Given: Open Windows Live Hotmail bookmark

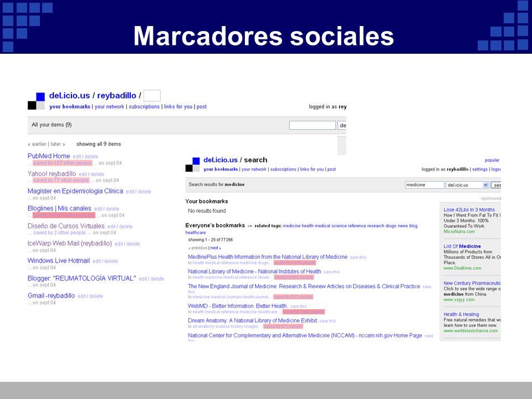Looking at the screenshot, I should coord(58,260).
